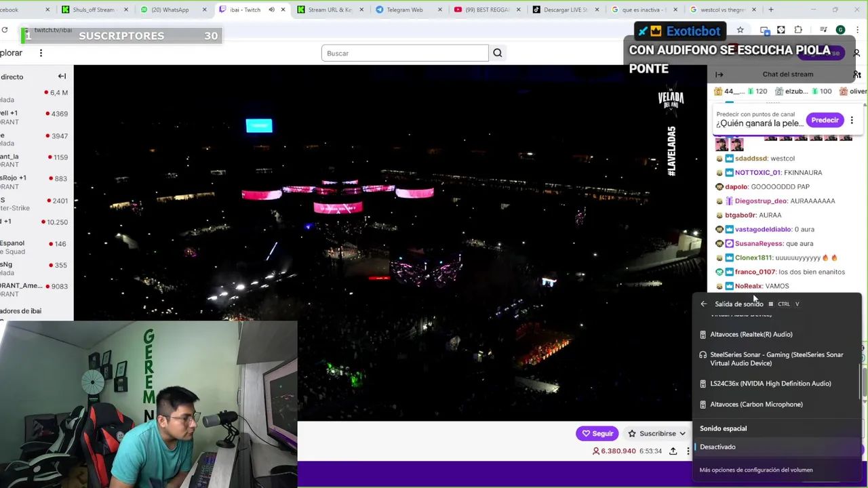Open sidebar channel with 9083 viewers
868x488 pixels.
tap(35, 290)
